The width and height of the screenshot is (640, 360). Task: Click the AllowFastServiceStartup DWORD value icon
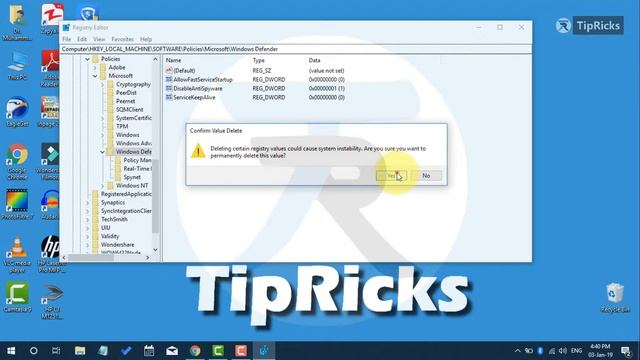169,80
